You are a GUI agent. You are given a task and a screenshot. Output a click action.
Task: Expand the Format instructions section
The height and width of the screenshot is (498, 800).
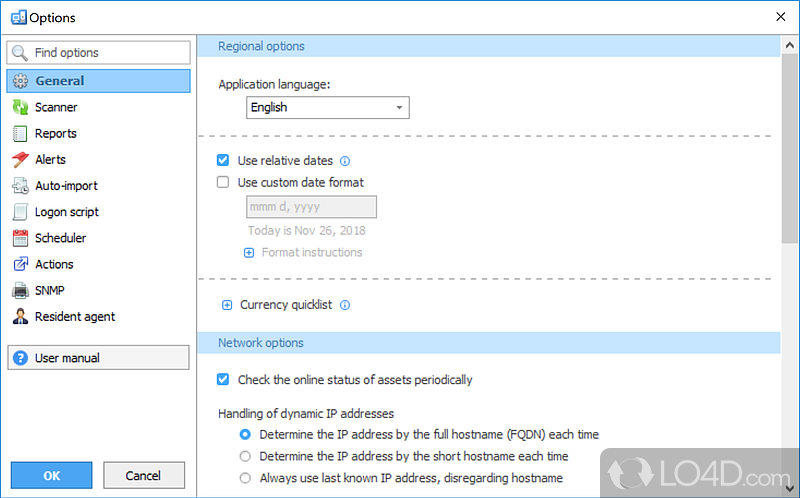pos(249,252)
